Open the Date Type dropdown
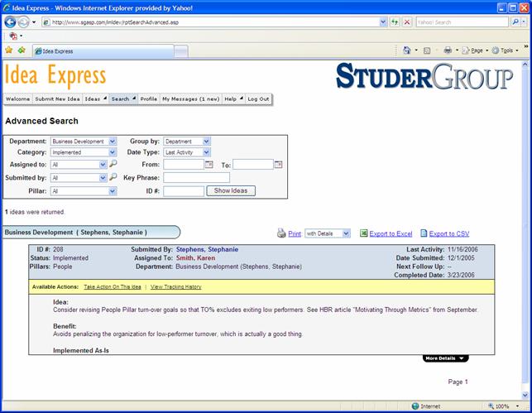Screen dimensions: 532x413 pos(187,152)
